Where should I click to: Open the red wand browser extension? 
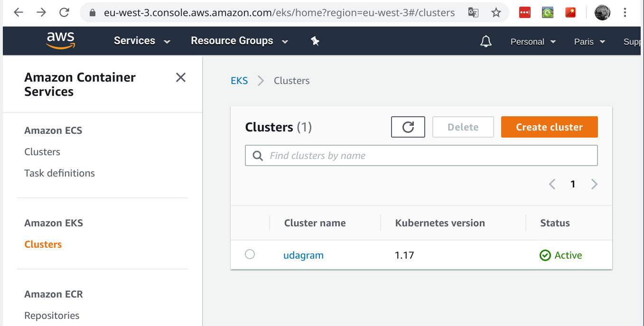(x=570, y=13)
